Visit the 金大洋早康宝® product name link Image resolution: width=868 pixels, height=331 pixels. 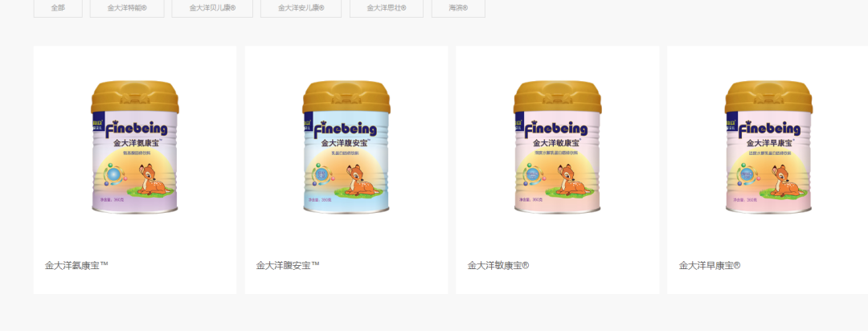click(x=710, y=265)
